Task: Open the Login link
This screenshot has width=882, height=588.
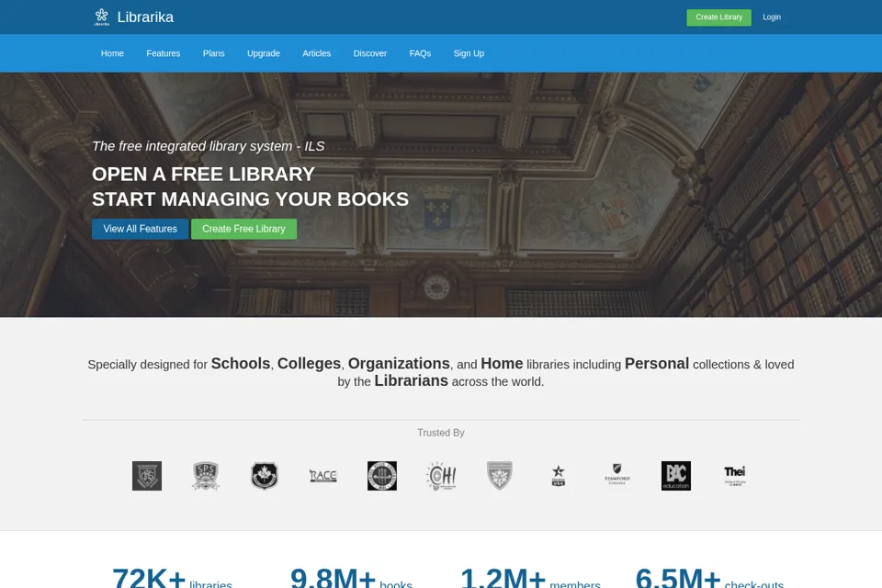Action: click(771, 17)
